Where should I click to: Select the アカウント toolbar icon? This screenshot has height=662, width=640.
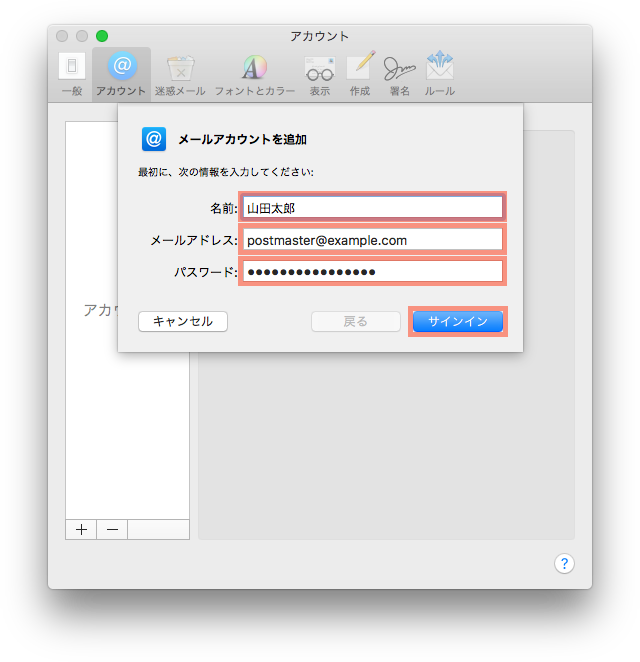121,74
